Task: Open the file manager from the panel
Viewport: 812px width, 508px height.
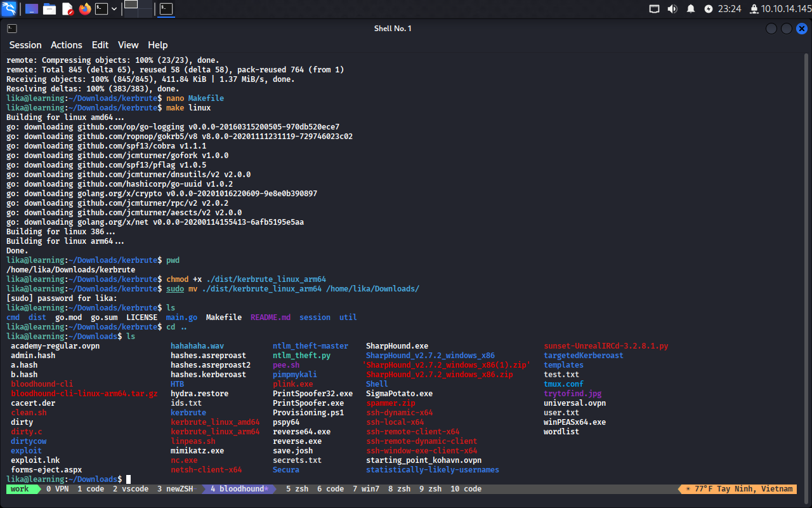Action: pos(49,9)
